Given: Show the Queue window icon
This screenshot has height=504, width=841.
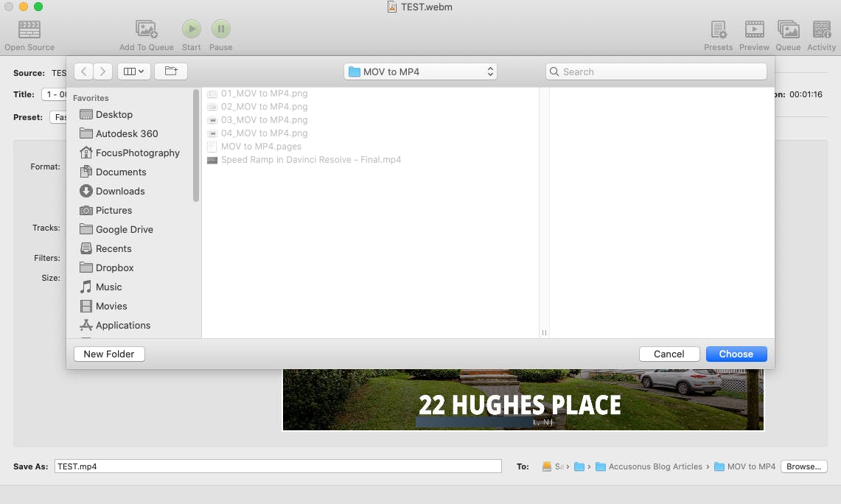Looking at the screenshot, I should pyautogui.click(x=788, y=29).
